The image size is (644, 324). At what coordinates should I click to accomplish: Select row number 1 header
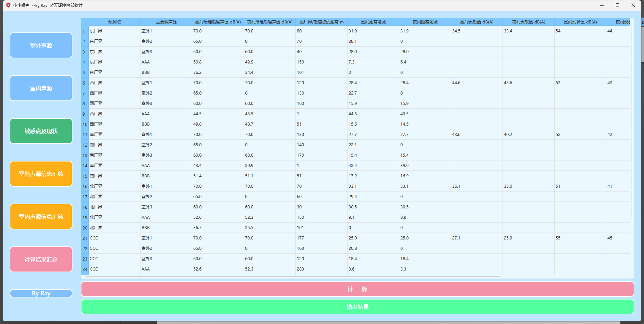point(85,31)
